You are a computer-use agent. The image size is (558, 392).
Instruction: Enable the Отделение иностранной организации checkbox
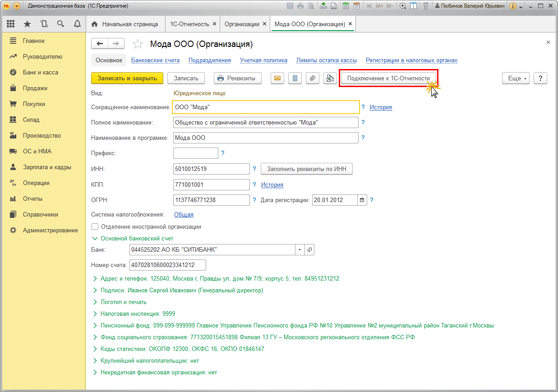click(95, 226)
